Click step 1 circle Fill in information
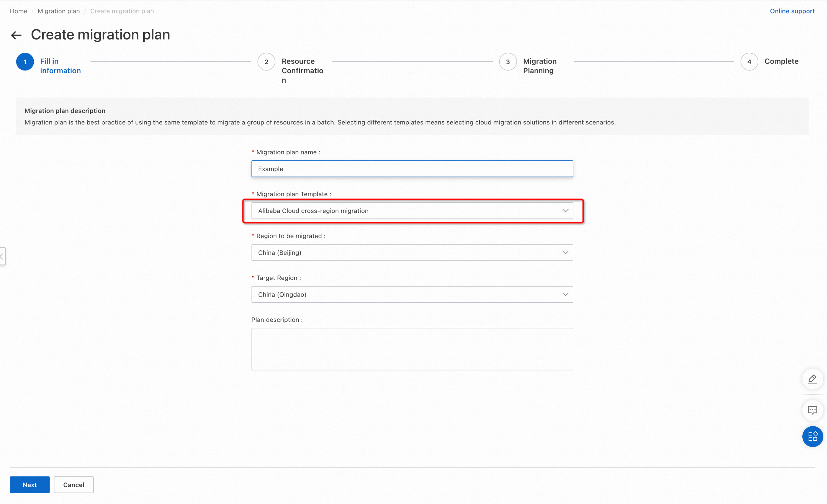 [25, 62]
